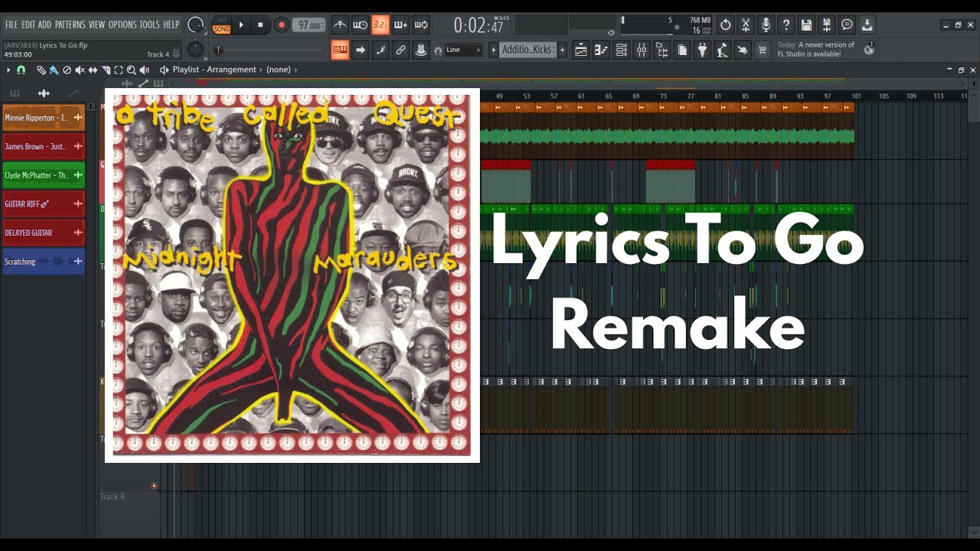Screen dimensions: 980x551
Task: Click the globe news notification icon
Action: click(x=869, y=50)
